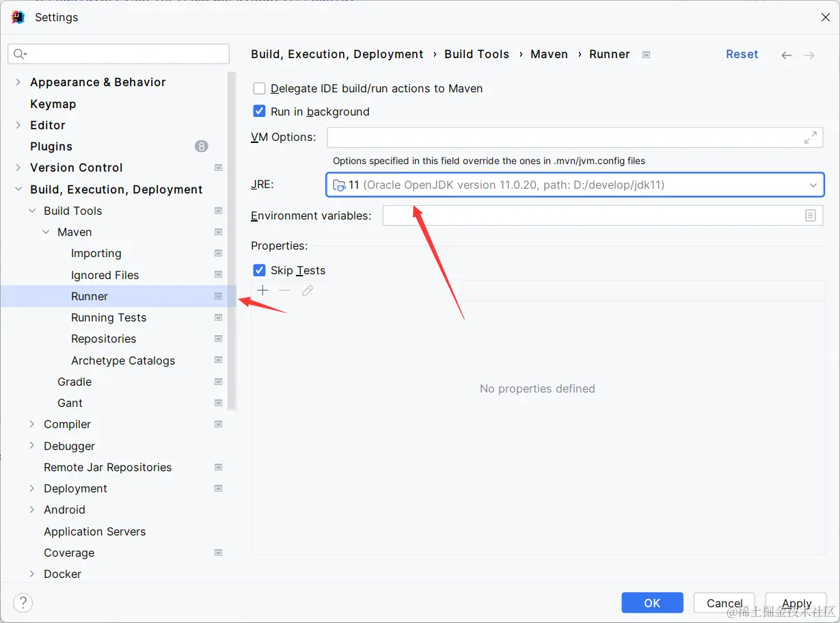Viewport: 840px width, 623px height.
Task: Click project-level icon on Running Tests row
Action: point(219,317)
